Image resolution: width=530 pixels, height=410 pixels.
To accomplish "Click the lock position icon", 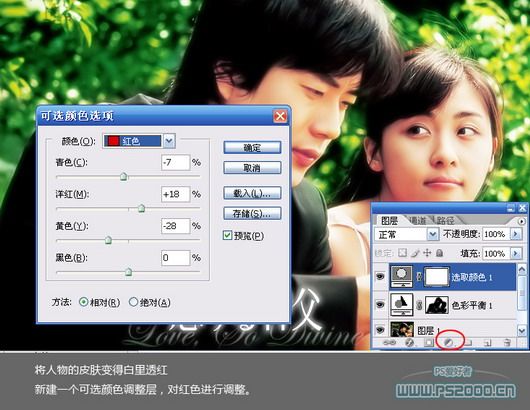I will [427, 253].
